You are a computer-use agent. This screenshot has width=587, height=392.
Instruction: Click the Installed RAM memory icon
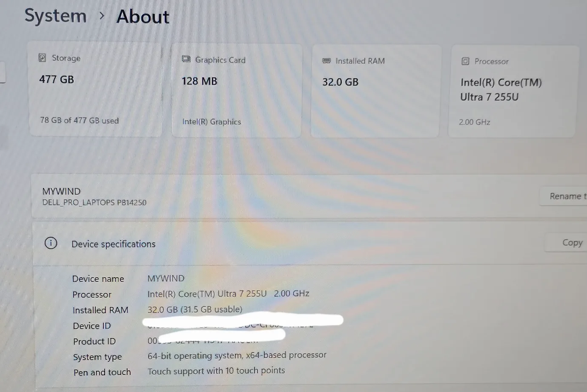[x=326, y=60]
